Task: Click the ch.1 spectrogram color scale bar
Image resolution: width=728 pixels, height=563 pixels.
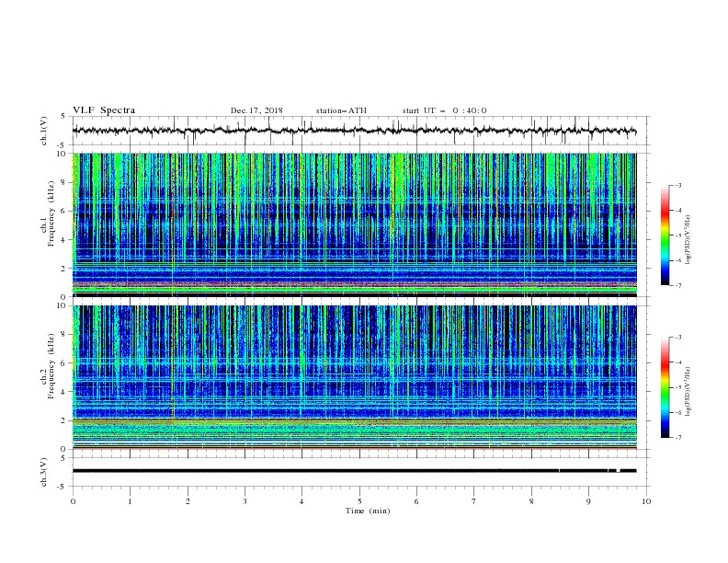Action: point(665,236)
